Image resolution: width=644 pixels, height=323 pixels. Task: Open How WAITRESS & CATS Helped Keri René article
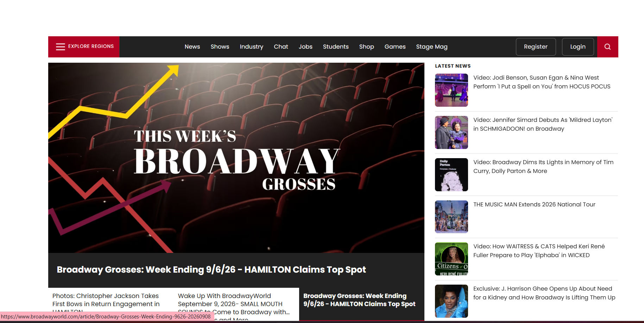(539, 251)
